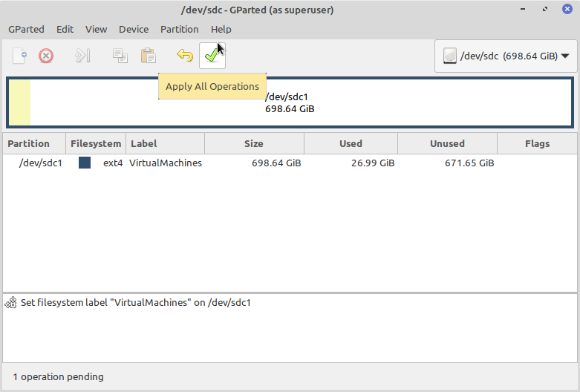The width and height of the screenshot is (580, 392).
Task: Click the Paste partition toolbar icon
Action: click(x=148, y=56)
